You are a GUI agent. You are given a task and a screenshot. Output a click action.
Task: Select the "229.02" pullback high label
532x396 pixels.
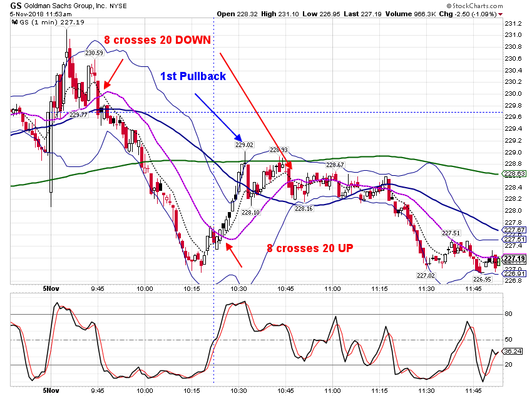(x=244, y=145)
